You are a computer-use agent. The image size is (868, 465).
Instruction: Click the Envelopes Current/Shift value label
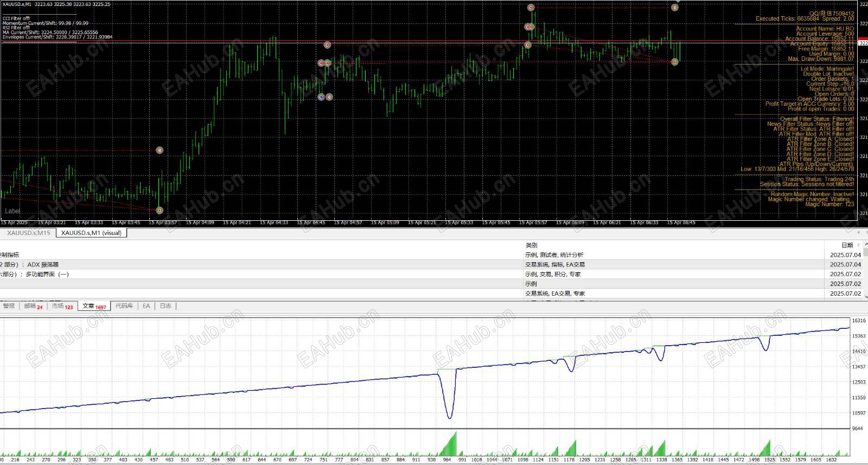[58, 37]
